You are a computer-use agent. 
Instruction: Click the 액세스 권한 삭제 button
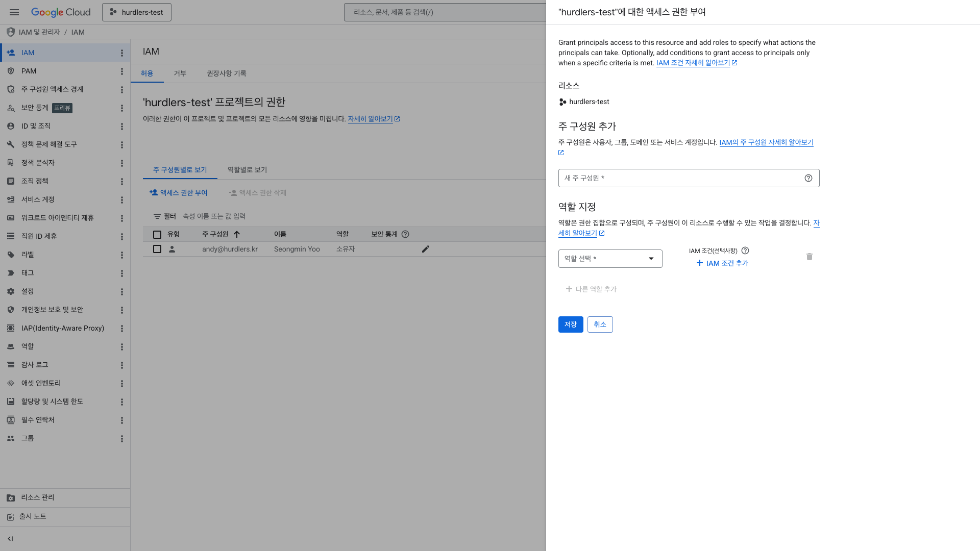tap(258, 193)
